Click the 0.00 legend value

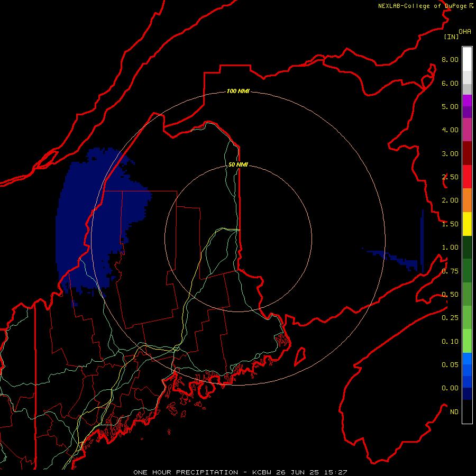pyautogui.click(x=450, y=388)
